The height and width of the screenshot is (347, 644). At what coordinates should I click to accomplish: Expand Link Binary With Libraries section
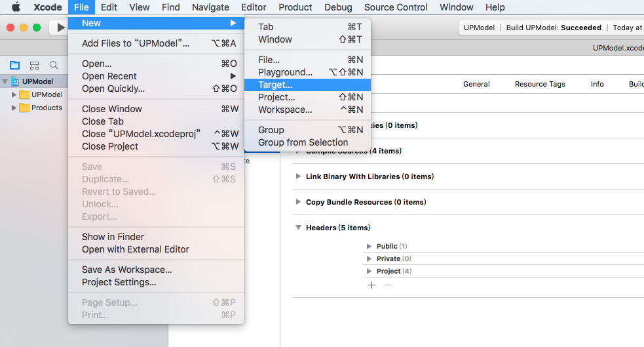click(x=299, y=176)
